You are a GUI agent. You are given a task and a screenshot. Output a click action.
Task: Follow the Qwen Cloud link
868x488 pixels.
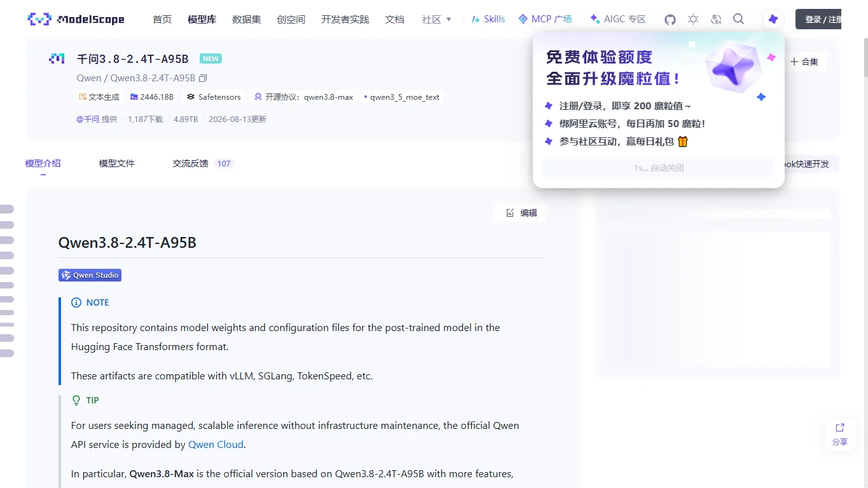[x=216, y=444]
